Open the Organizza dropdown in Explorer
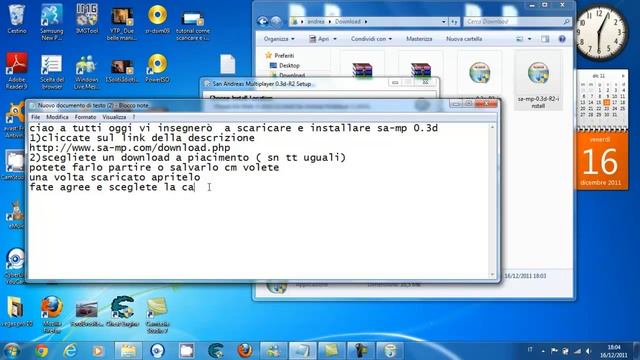Viewport: 640px width, 360px height. 279,39
